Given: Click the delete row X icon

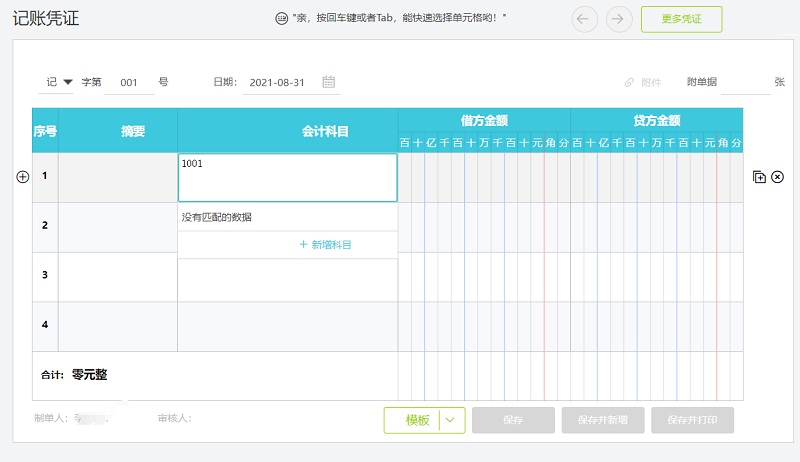Looking at the screenshot, I should (x=778, y=177).
